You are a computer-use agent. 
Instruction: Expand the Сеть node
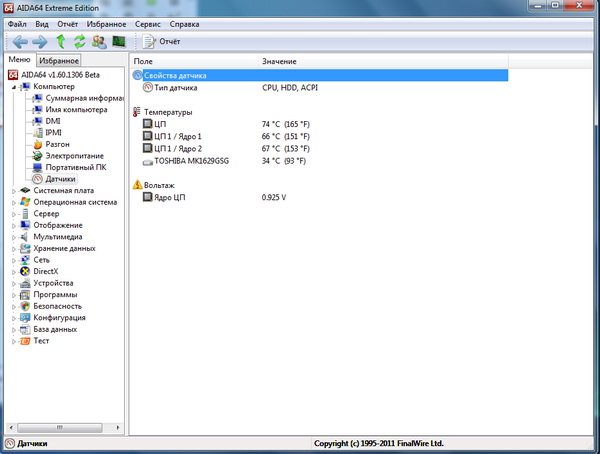click(x=14, y=260)
